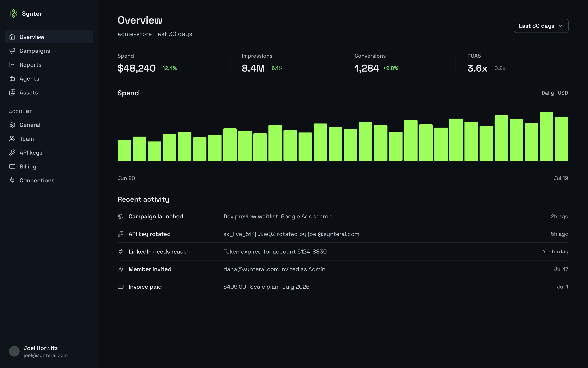
Task: Click the API key rotated activity title
Action: (149, 234)
